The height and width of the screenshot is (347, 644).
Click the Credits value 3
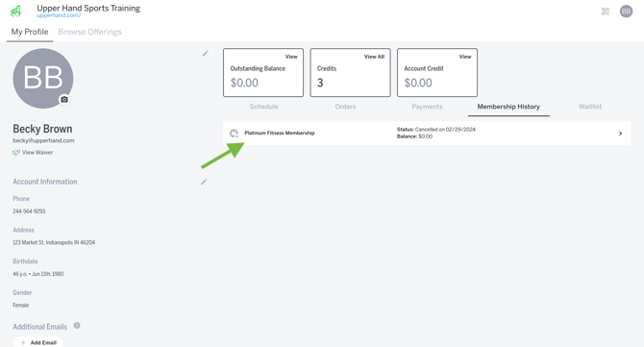point(320,83)
